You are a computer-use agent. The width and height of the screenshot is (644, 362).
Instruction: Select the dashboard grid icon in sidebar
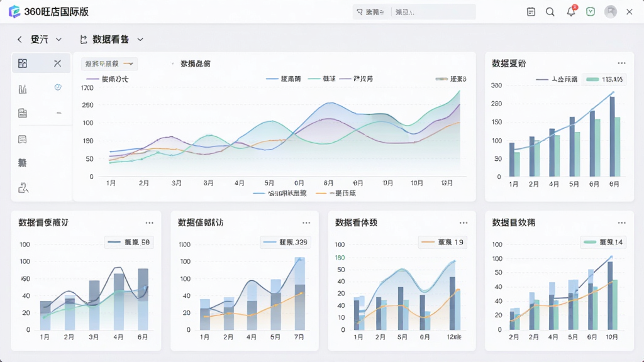(23, 63)
